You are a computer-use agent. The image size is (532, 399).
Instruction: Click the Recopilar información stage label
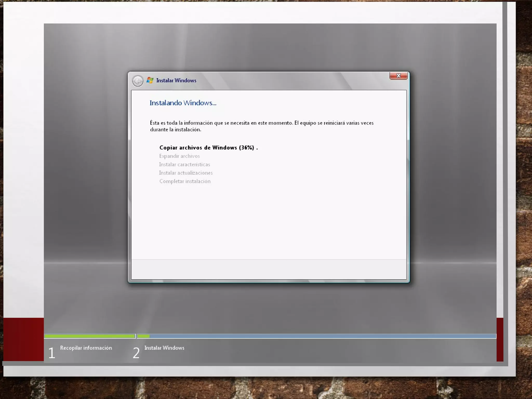[x=86, y=348]
